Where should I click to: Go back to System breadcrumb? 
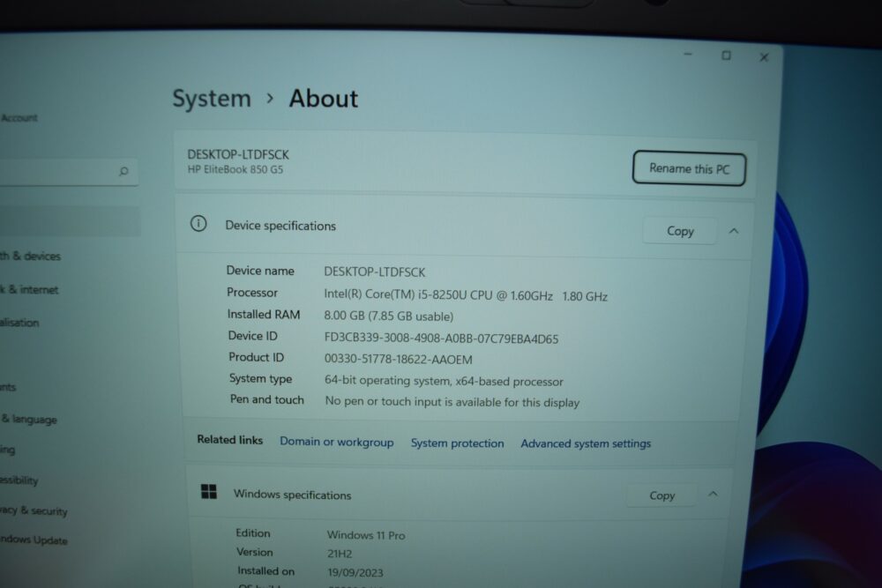[212, 99]
